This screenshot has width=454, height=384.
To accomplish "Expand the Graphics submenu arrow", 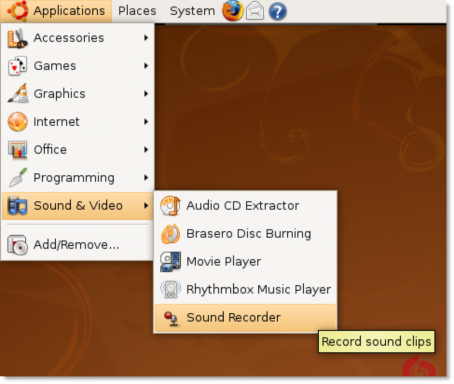I will 146,94.
